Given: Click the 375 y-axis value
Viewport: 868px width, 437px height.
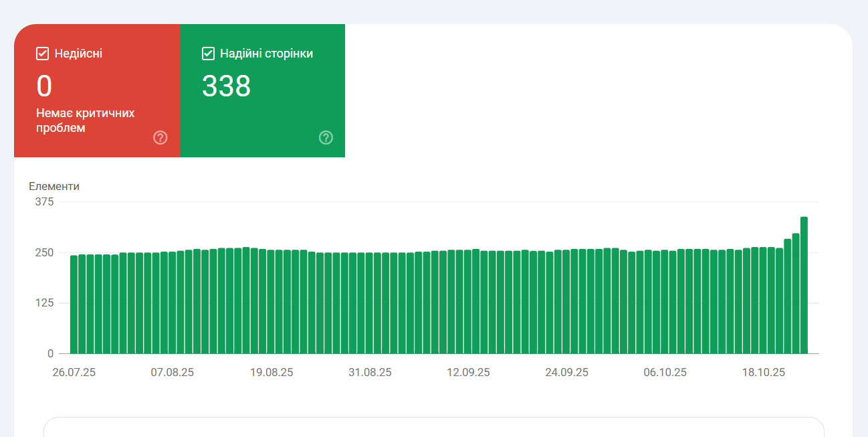Looking at the screenshot, I should 44,201.
